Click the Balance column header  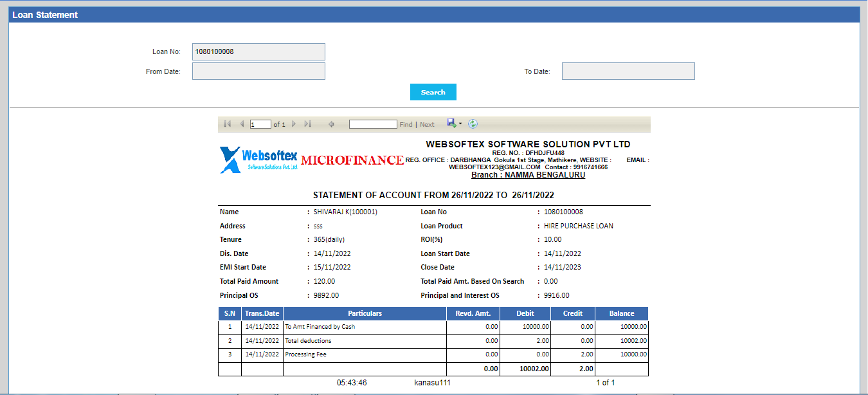click(622, 313)
